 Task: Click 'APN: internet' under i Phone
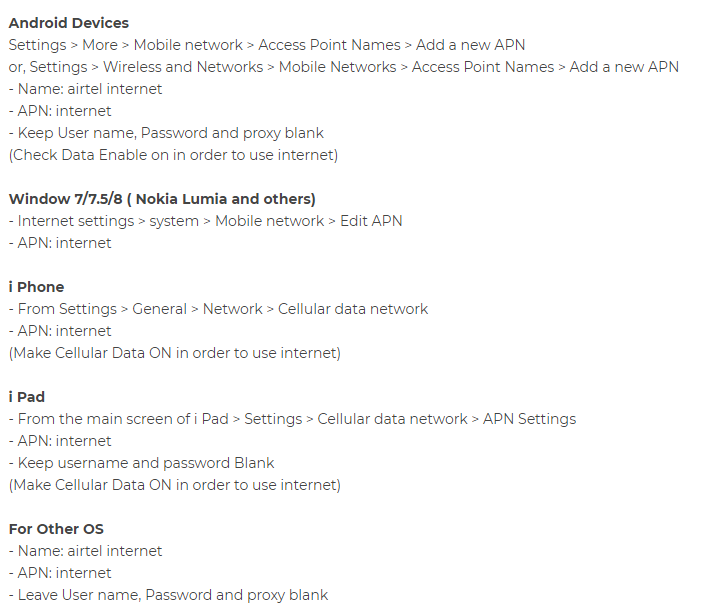(x=60, y=331)
